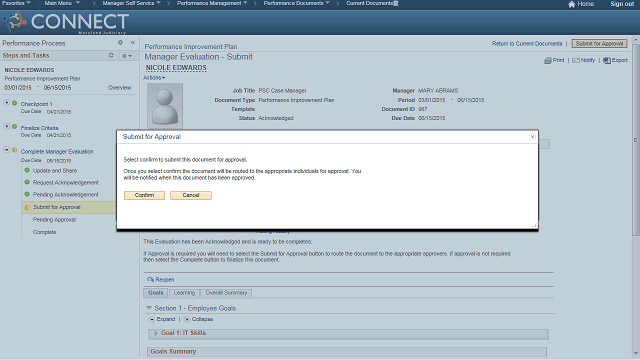The height and width of the screenshot is (360, 640).
Task: Expand Goal 1: IT Skills
Action: tap(156, 333)
